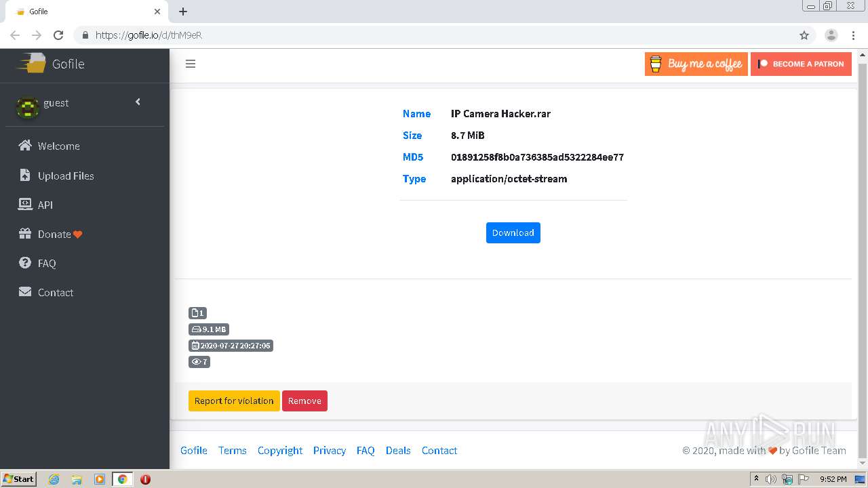The image size is (868, 488).
Task: Collapse the guest panel chevron
Action: [x=138, y=102]
